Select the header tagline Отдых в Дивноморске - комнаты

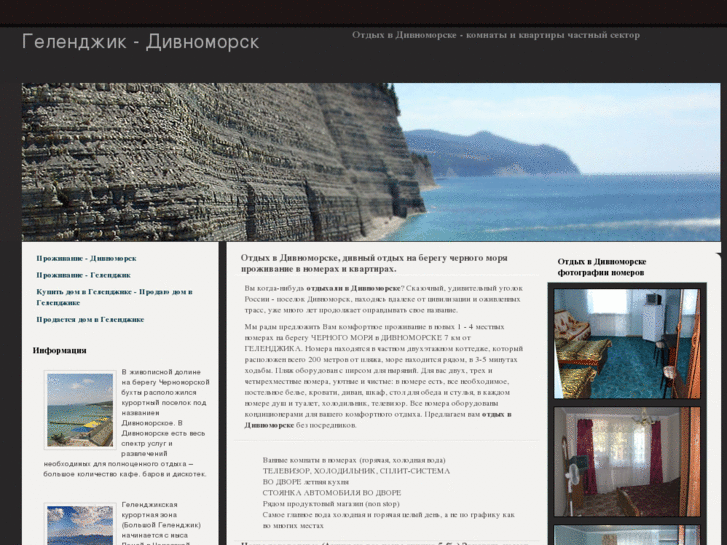point(496,35)
